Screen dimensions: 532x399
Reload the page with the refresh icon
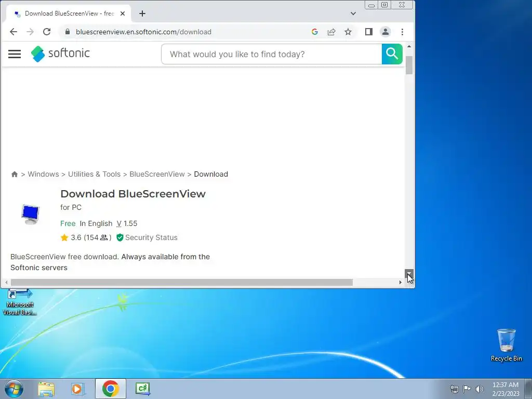(47, 32)
